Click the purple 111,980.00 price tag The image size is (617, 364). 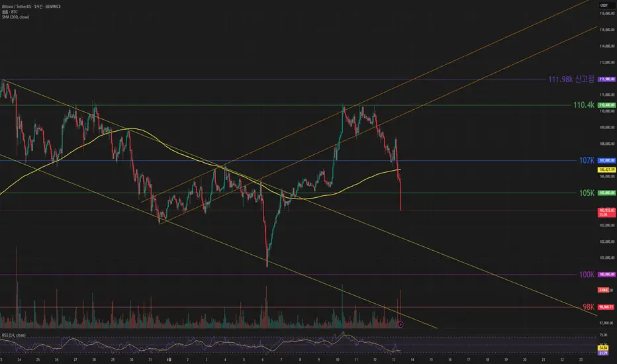coord(607,79)
